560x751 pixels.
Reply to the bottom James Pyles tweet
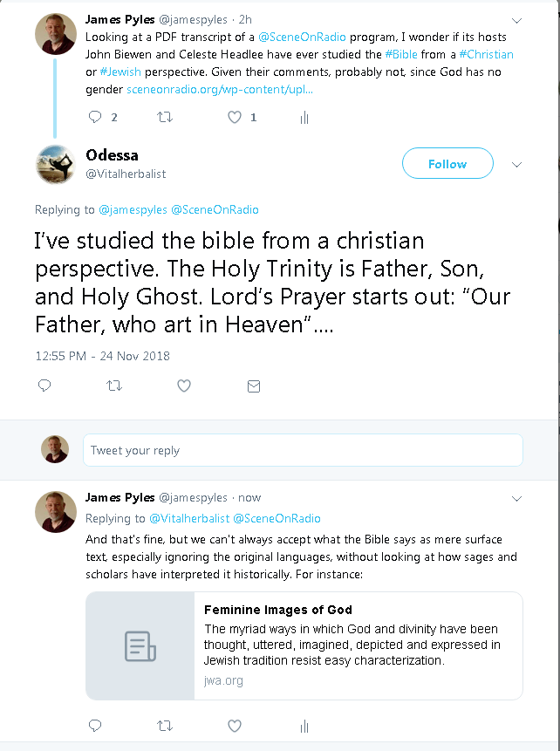coord(95,726)
